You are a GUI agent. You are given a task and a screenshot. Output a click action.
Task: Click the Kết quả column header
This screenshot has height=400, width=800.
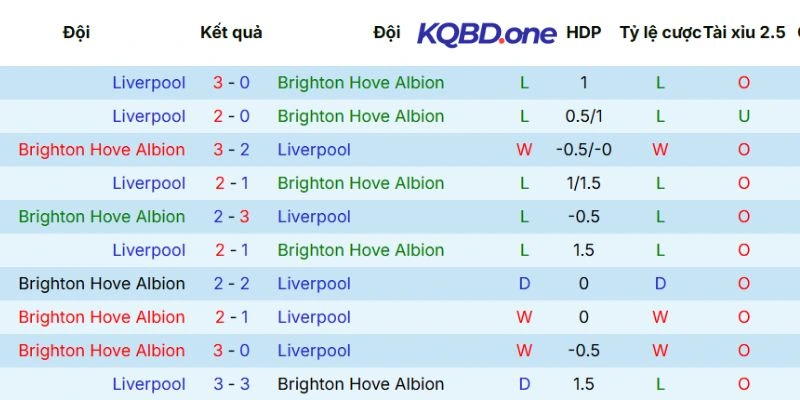click(231, 32)
